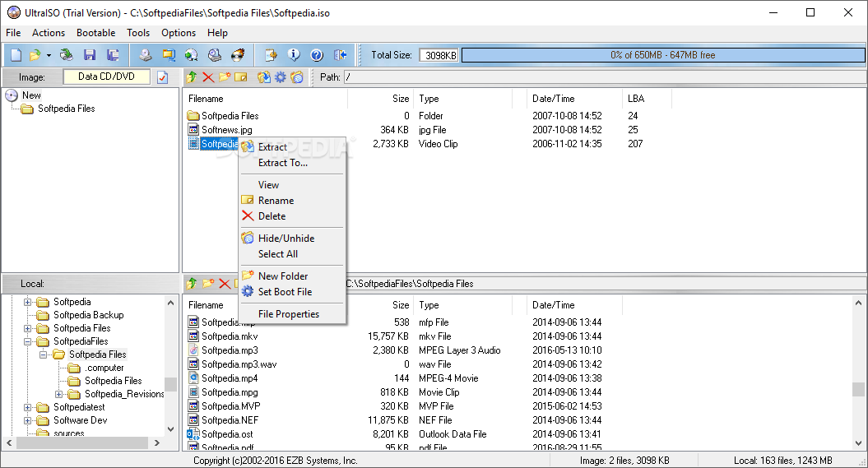The height and width of the screenshot is (468, 868).
Task: Open the Tools menu
Action: point(138,33)
